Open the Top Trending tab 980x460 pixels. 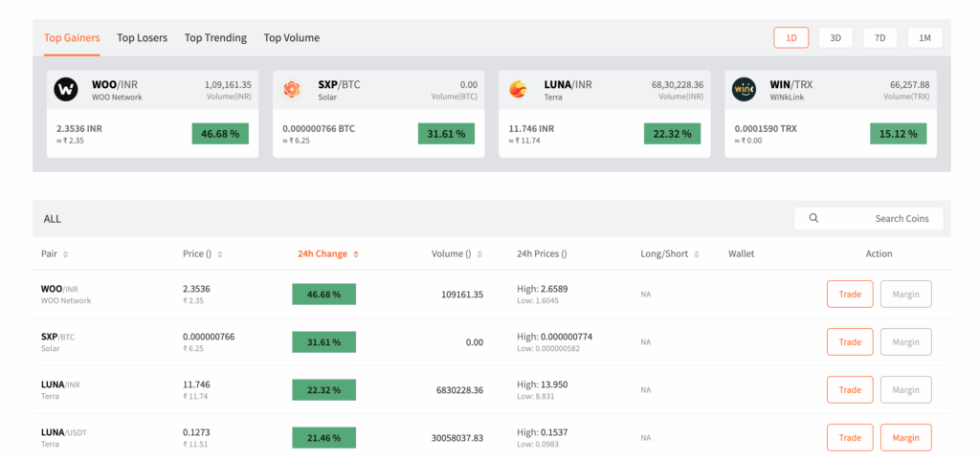pyautogui.click(x=215, y=38)
